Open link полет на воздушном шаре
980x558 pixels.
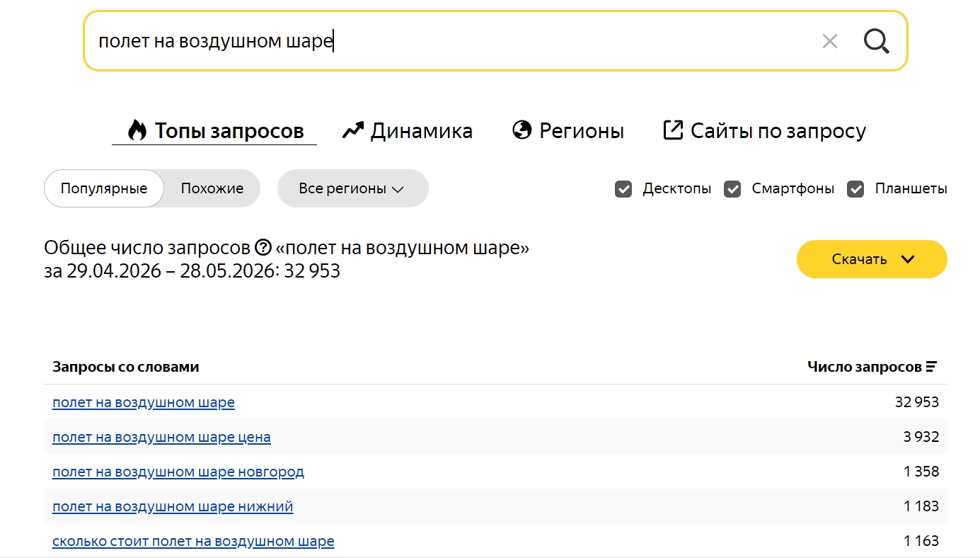point(144,402)
